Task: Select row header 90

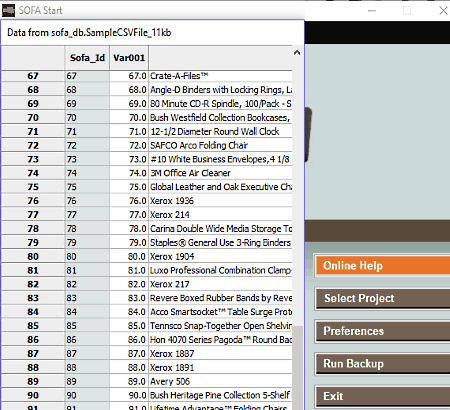Action: 33,395
